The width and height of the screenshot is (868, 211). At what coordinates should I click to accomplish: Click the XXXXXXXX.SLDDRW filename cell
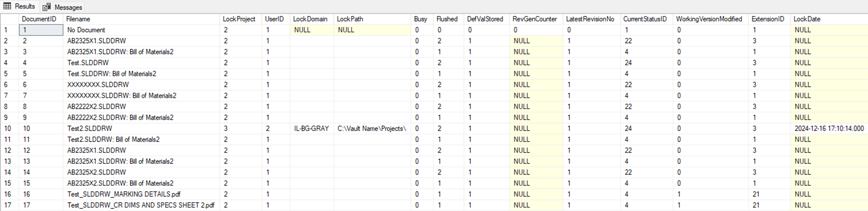pyautogui.click(x=98, y=85)
